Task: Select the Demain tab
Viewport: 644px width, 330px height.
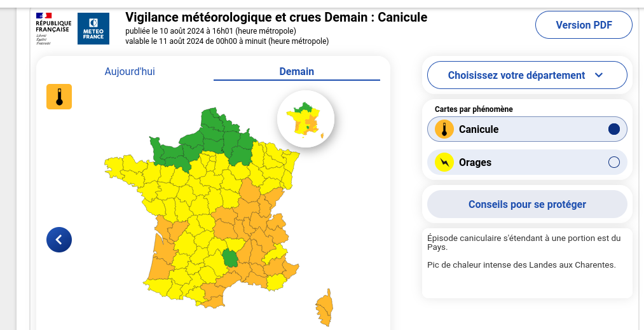Action: 296,71
